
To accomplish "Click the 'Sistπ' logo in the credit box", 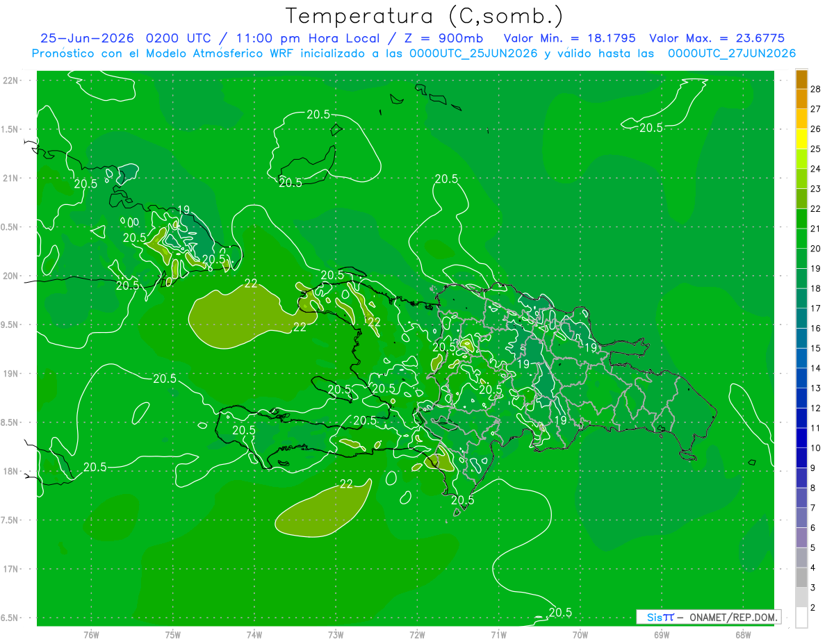I will pyautogui.click(x=660, y=617).
